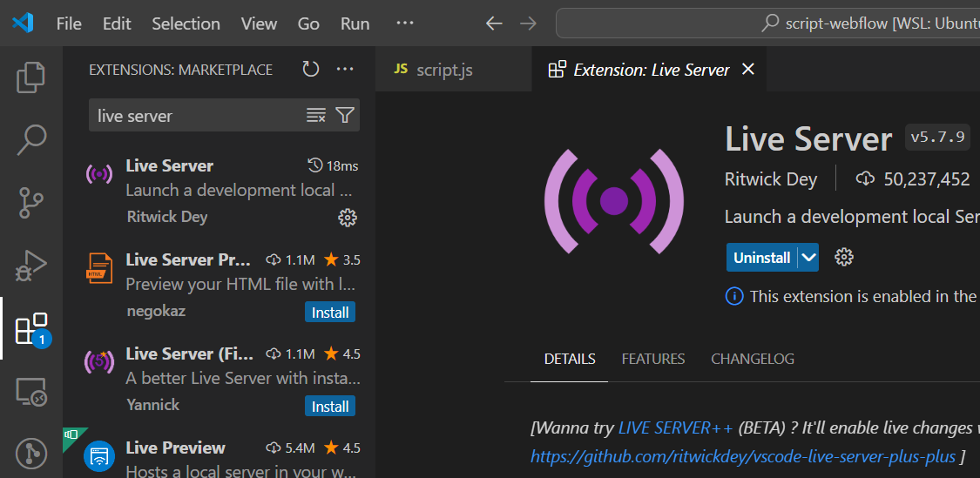Go forward with the right arrow

(x=528, y=24)
